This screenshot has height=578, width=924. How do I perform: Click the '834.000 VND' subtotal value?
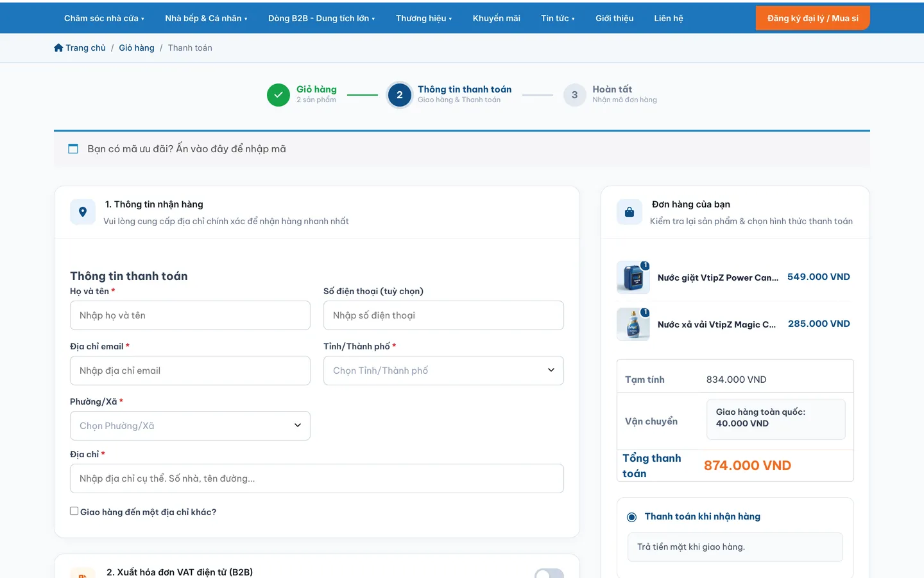click(x=737, y=380)
